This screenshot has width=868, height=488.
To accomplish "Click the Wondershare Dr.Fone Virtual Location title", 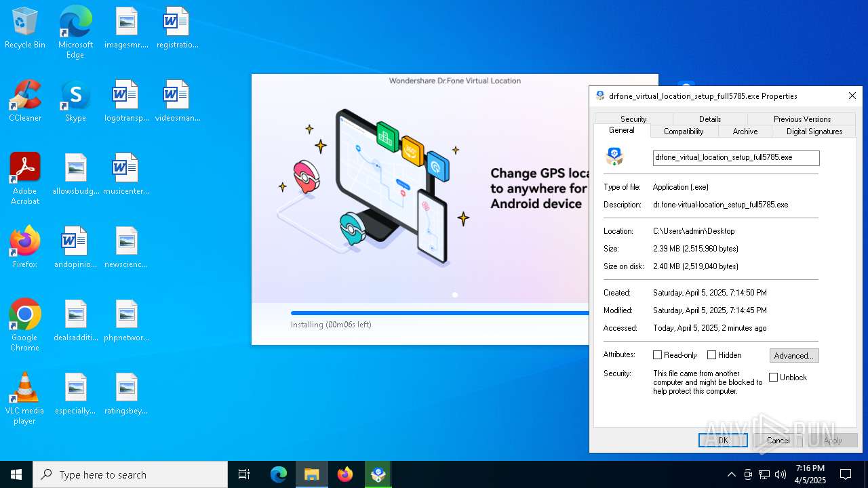I will (455, 81).
